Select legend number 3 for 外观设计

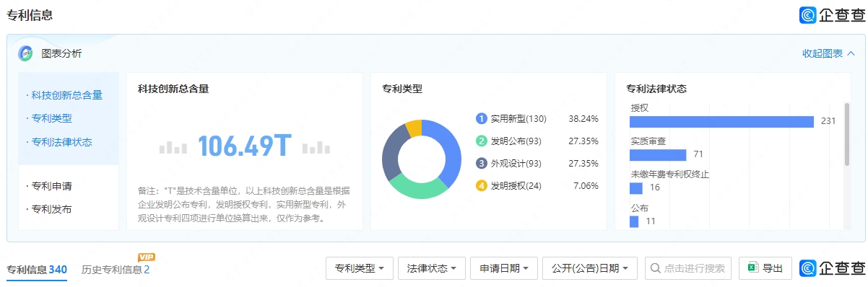tap(482, 163)
